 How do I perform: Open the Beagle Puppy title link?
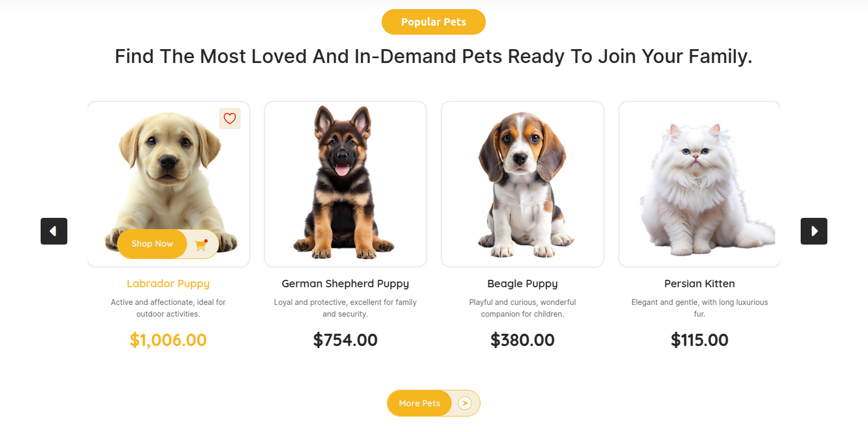tap(522, 284)
